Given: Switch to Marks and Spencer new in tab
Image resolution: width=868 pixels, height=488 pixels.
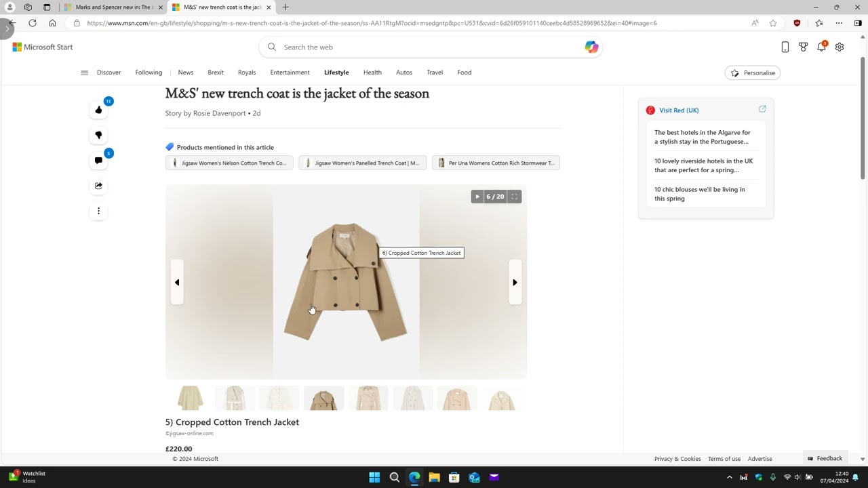Looking at the screenshot, I should point(112,7).
